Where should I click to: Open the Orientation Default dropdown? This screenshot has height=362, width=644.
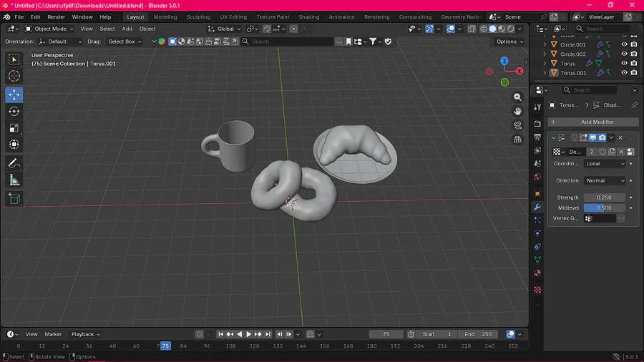pos(60,41)
